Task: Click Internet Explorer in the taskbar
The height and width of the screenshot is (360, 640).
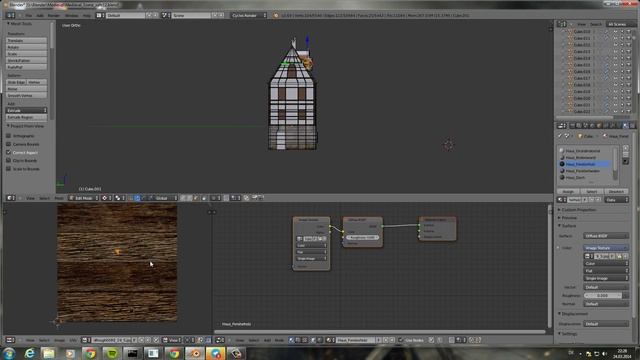Action: point(29,353)
